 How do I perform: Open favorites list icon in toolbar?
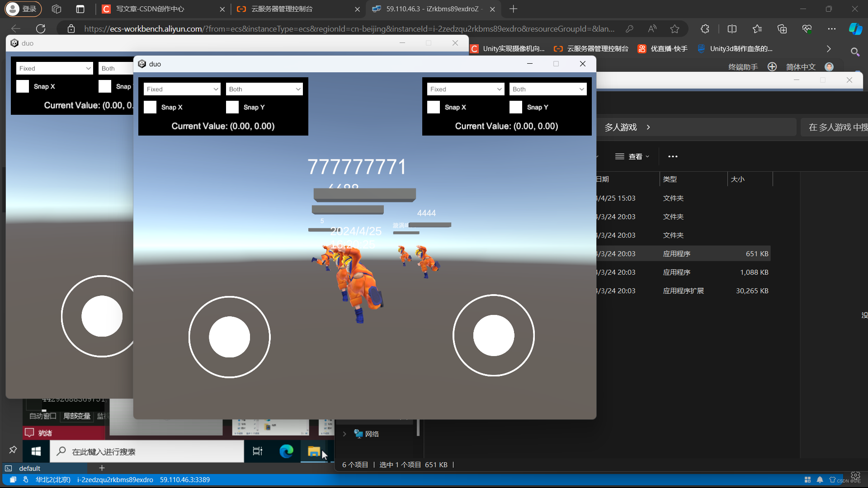pyautogui.click(x=757, y=29)
